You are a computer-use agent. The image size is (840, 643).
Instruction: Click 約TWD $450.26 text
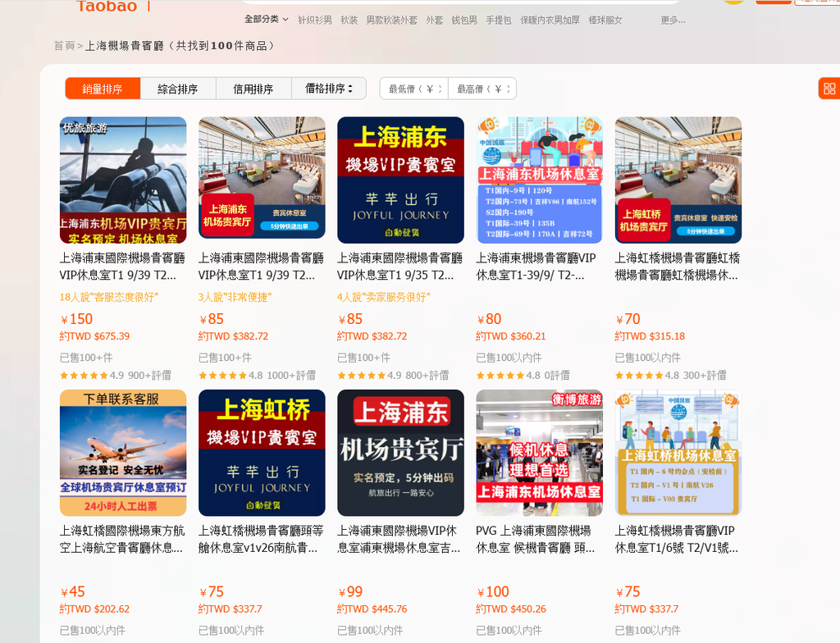(511, 609)
